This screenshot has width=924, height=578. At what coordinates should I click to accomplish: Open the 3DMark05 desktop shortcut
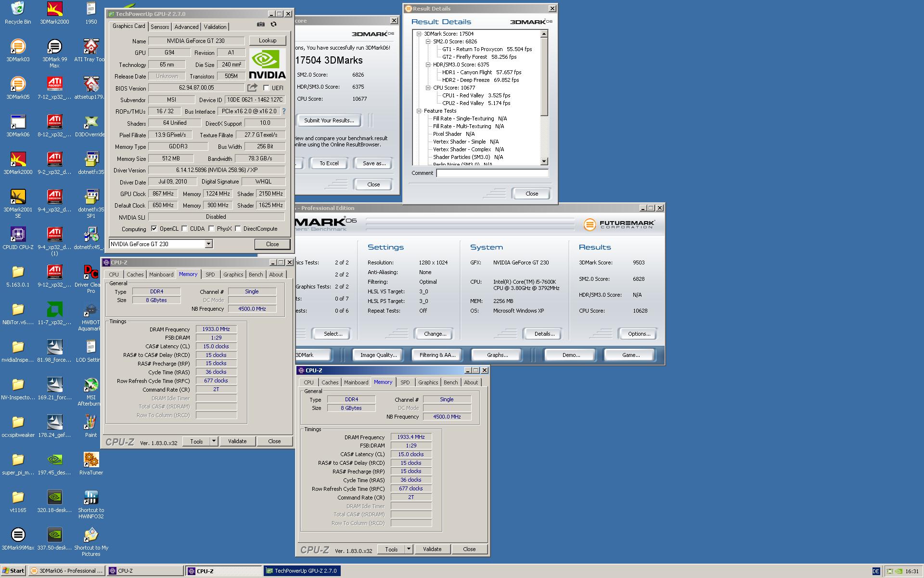tap(18, 88)
